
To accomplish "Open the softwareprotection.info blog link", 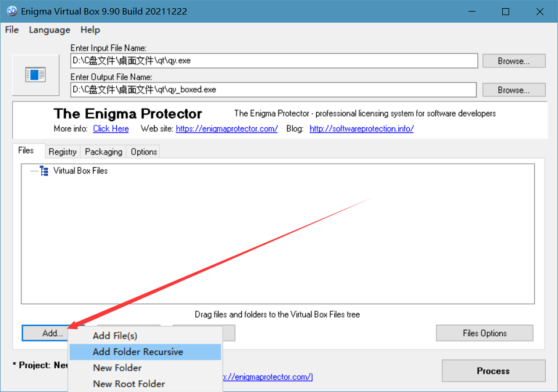I will (x=362, y=129).
